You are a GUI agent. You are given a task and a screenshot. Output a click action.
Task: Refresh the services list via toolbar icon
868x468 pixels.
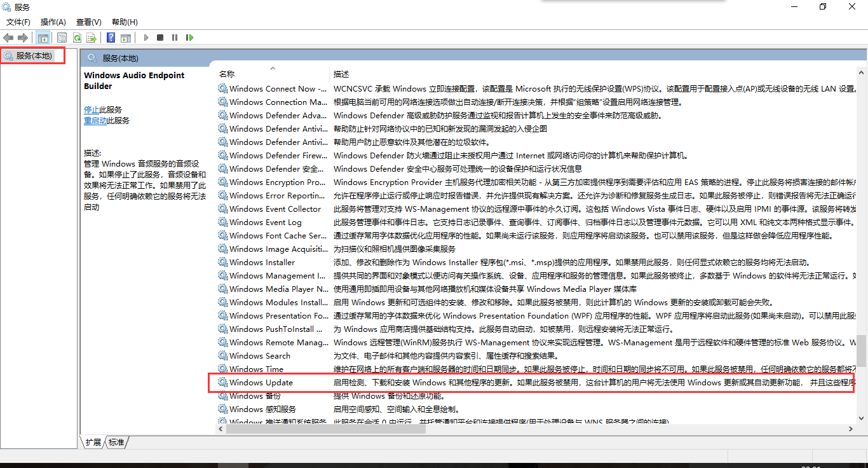point(77,38)
